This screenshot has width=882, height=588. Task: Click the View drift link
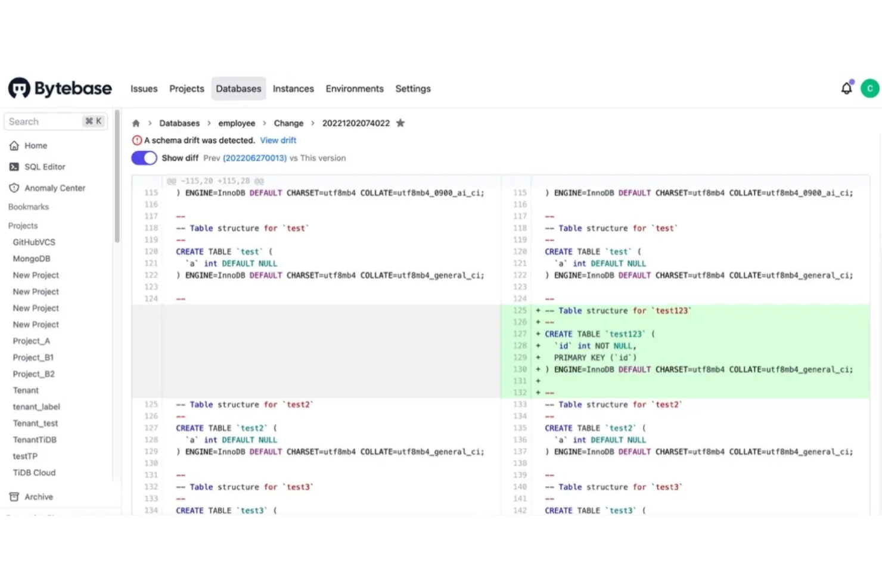pyautogui.click(x=278, y=140)
